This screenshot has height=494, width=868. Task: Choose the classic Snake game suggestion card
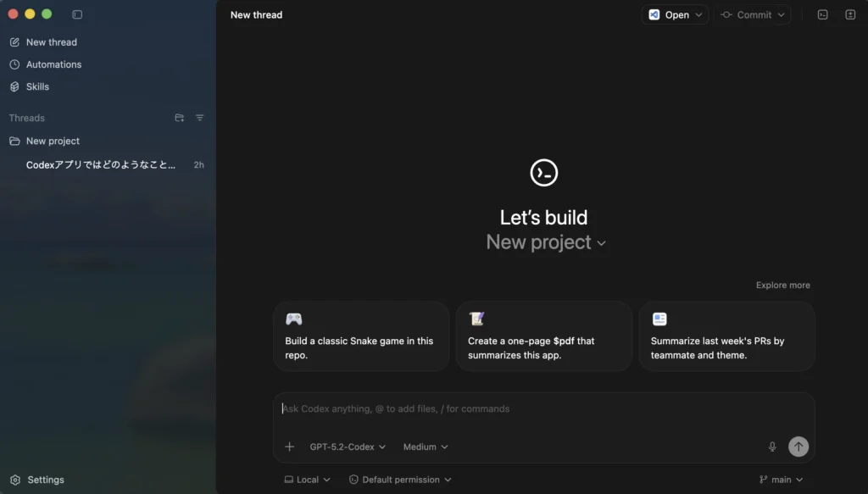(x=361, y=336)
